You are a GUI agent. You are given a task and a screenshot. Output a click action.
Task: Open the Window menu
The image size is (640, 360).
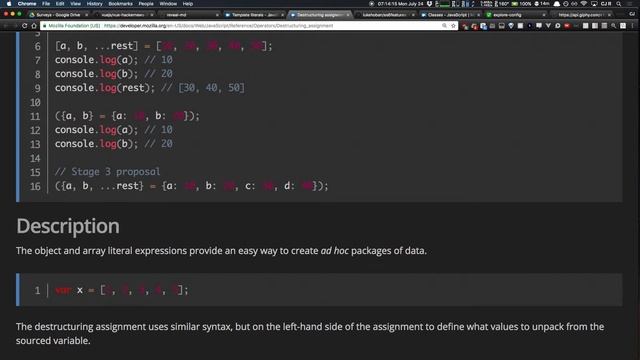tap(168, 4)
